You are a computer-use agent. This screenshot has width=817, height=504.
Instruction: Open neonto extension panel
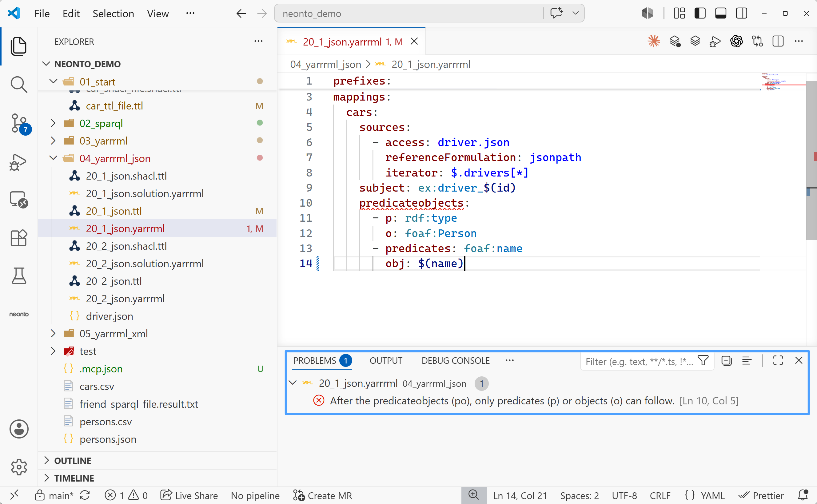tap(19, 314)
